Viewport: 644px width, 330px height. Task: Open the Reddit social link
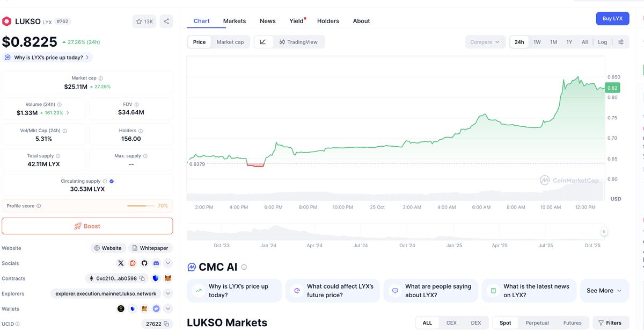click(133, 263)
